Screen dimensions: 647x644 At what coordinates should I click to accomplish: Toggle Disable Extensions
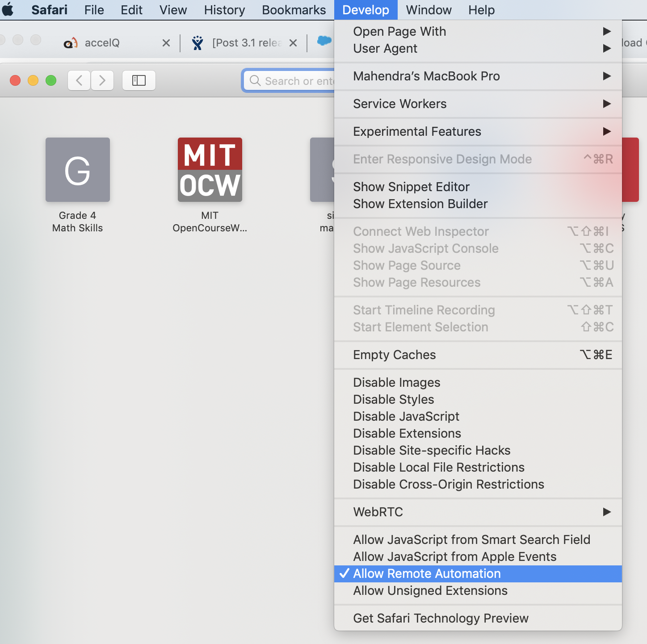coord(478,433)
